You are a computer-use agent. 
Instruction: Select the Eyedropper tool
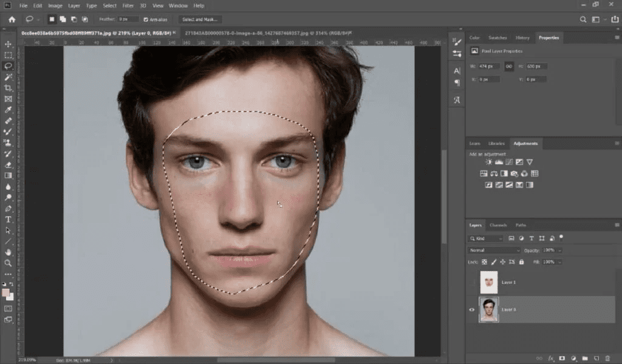click(9, 110)
